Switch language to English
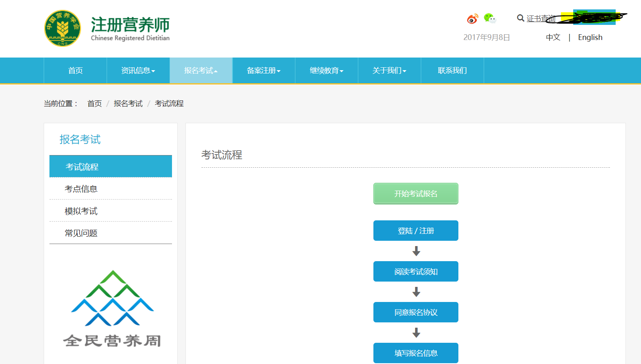641x364 pixels. coord(590,38)
